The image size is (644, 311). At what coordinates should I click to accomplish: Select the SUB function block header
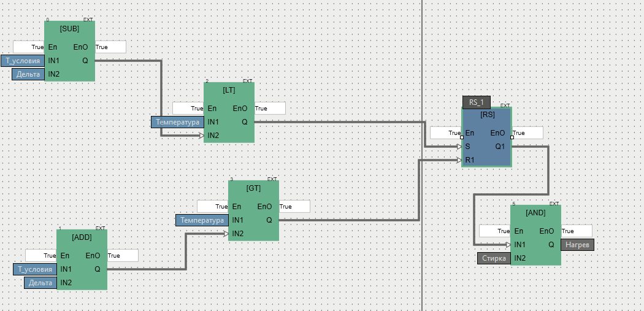tap(69, 29)
